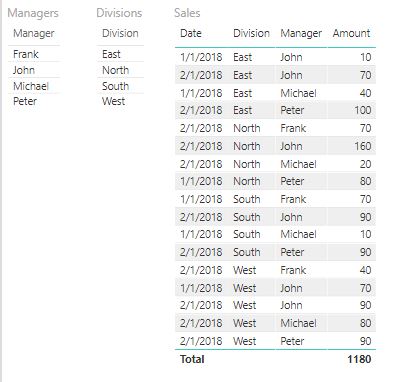Click the Managers visual title
This screenshot has height=382, width=395.
(33, 13)
